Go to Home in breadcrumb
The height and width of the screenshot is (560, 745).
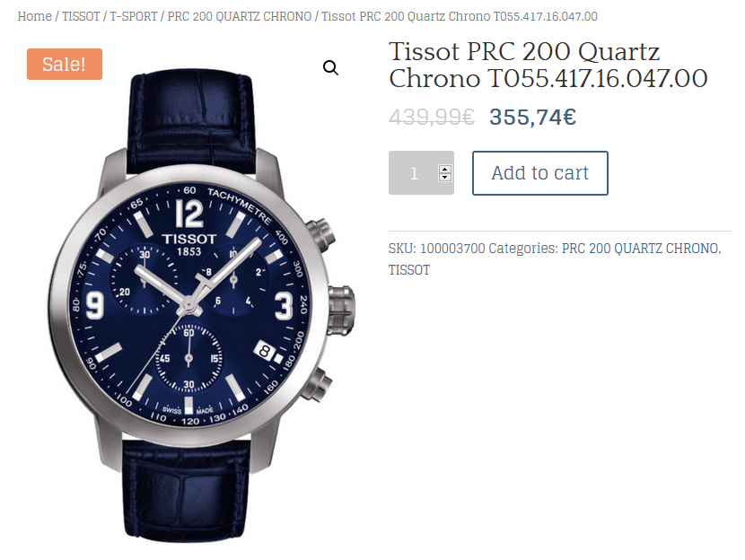(35, 16)
